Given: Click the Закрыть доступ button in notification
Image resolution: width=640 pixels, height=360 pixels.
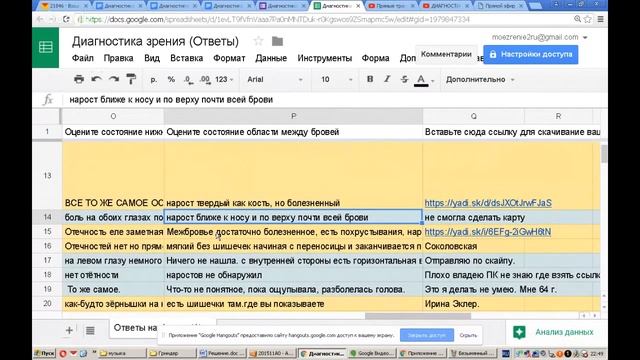Looking at the screenshot, I should point(427,335).
